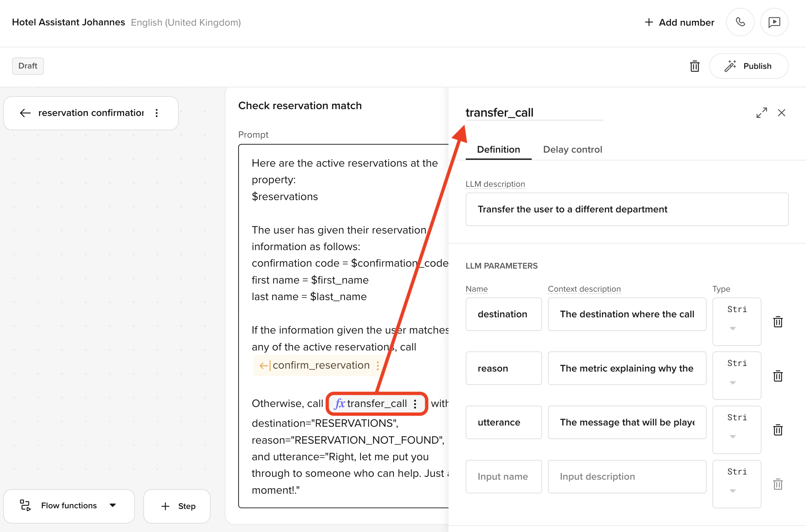This screenshot has height=532, width=806.
Task: Click the Input name field
Action: pos(503,476)
